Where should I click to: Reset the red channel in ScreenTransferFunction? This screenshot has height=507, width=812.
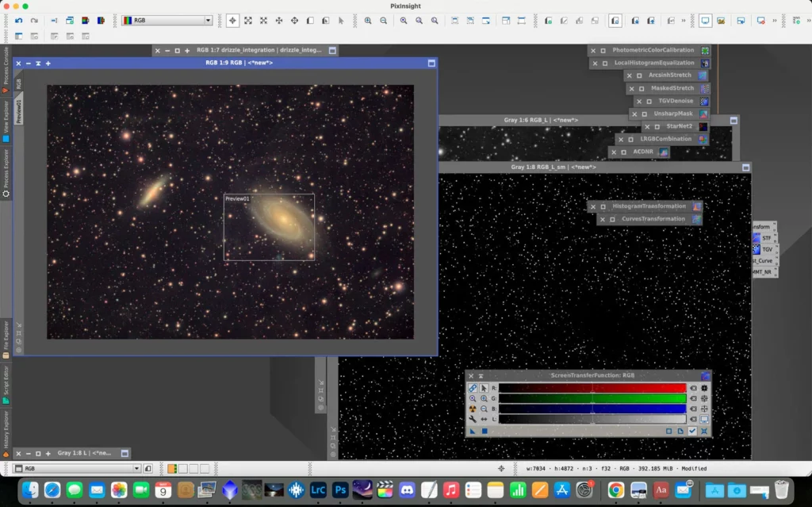tap(692, 388)
